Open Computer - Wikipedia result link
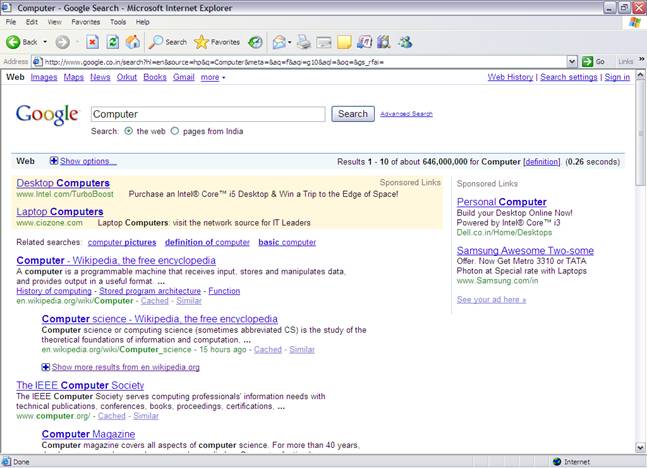647x468 pixels. (116, 260)
